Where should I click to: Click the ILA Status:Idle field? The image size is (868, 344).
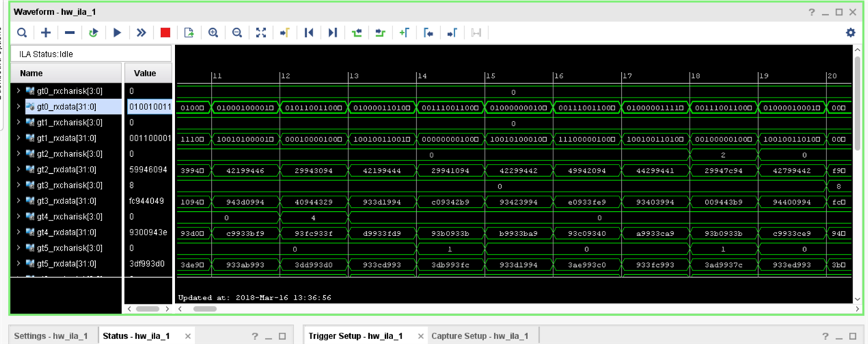[x=91, y=54]
